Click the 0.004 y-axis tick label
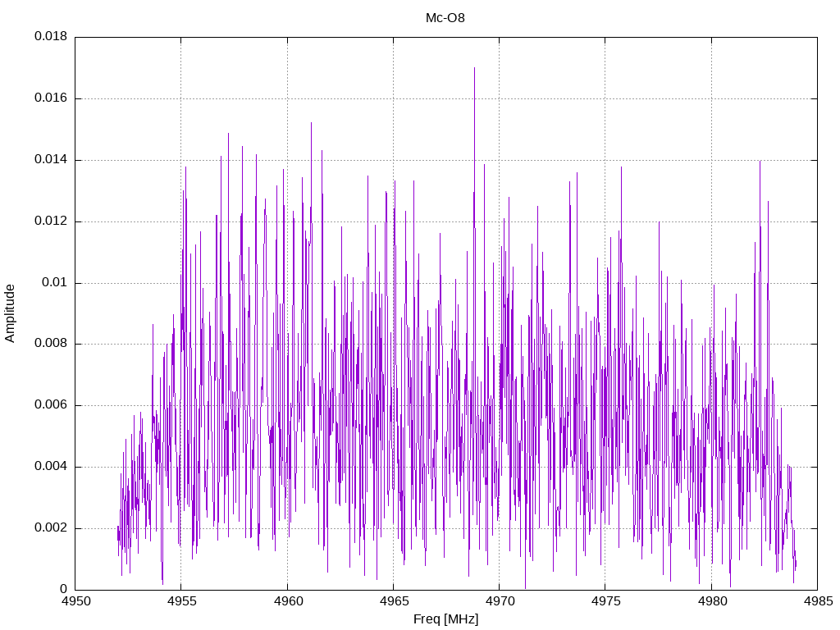 (x=51, y=467)
